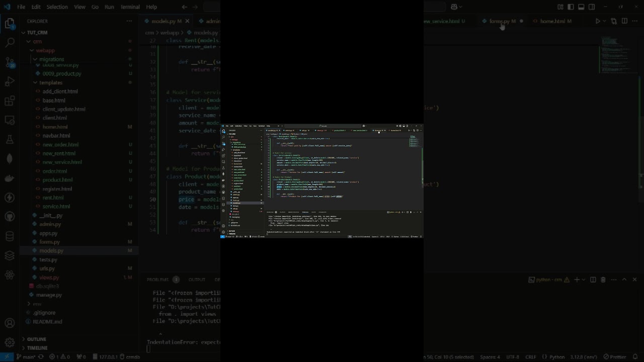Click Explorer files icon in background window

click(10, 23)
